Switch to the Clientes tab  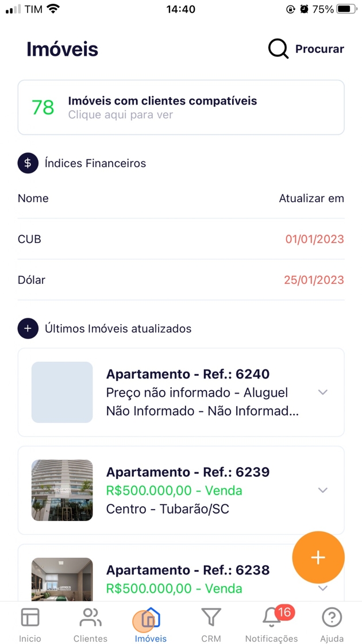point(90,624)
